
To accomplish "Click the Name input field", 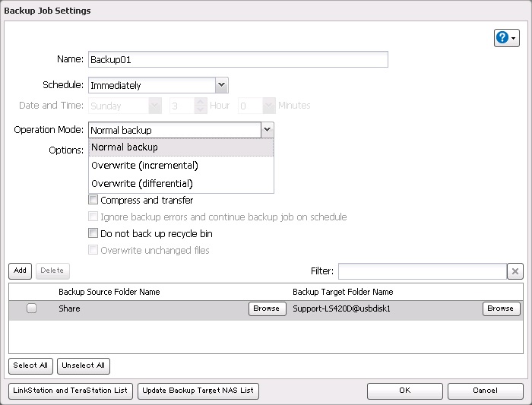I will point(238,59).
